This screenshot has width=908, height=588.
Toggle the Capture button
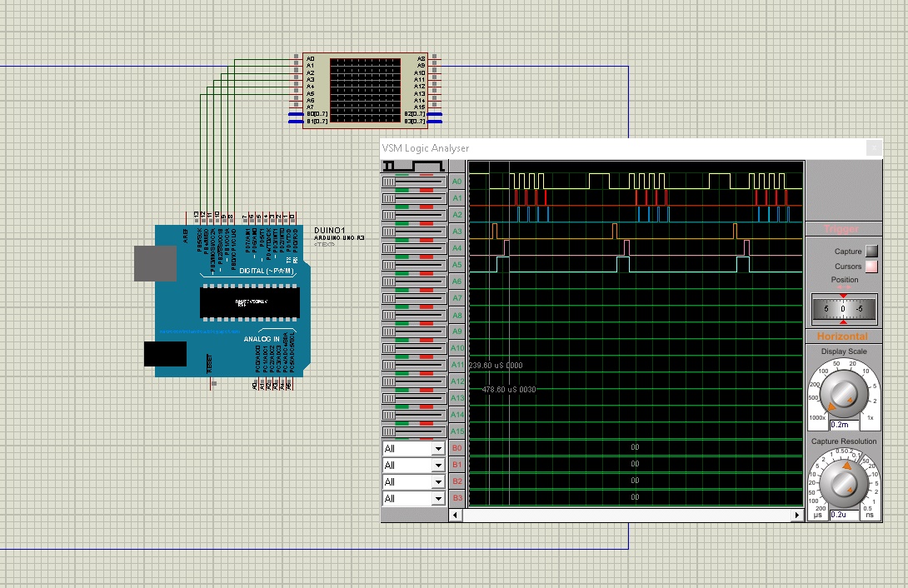pos(871,251)
